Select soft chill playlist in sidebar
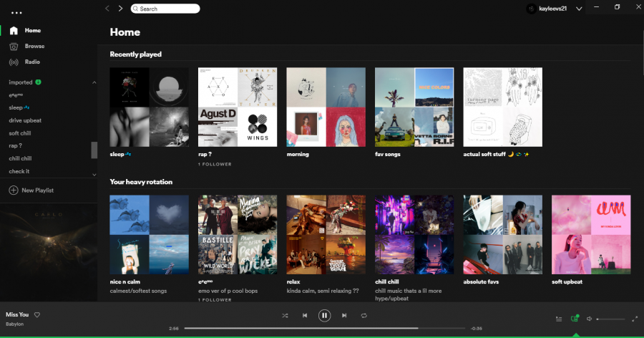 [x=20, y=133]
